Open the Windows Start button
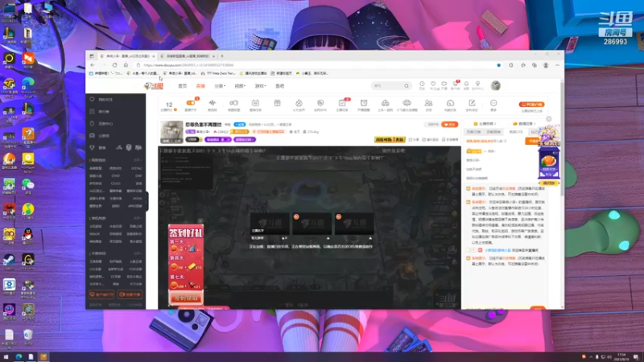Screen dimensions: 644x362 [x=6, y=356]
